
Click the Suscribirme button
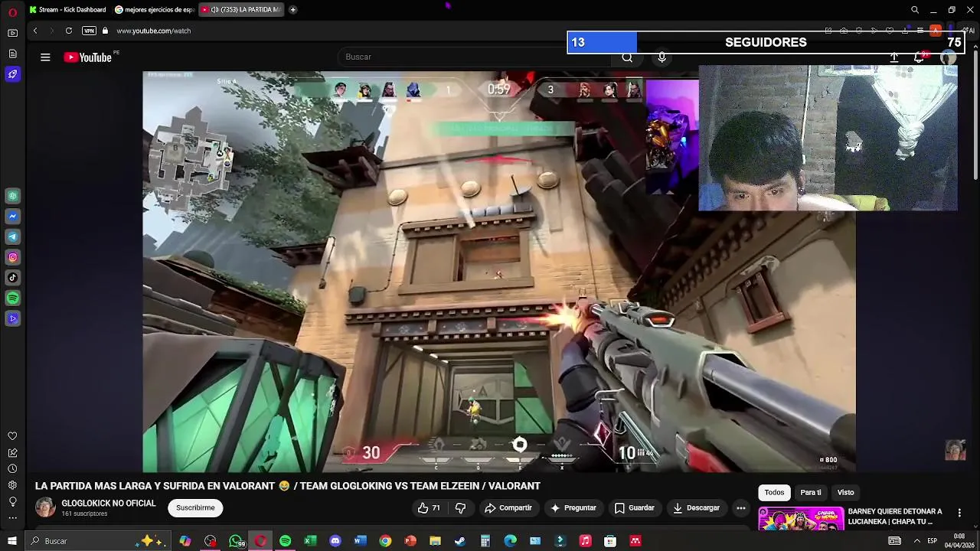tap(195, 508)
